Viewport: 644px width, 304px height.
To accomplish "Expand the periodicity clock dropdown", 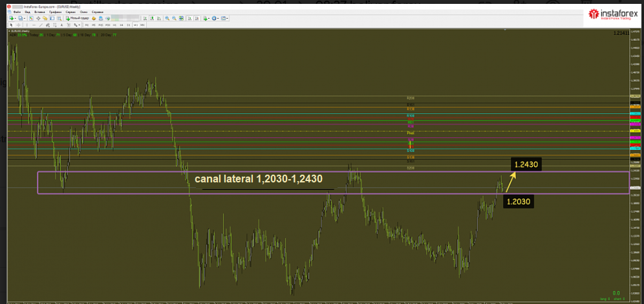I will point(219,18).
